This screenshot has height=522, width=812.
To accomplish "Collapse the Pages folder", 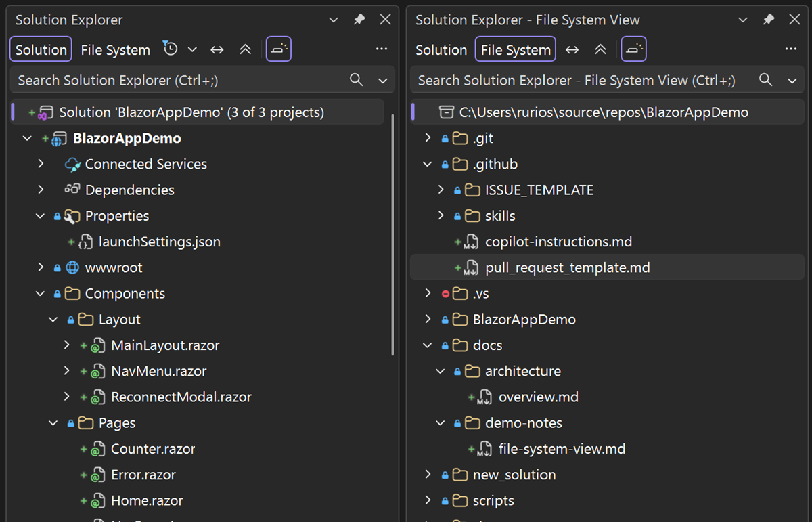I will tap(53, 423).
